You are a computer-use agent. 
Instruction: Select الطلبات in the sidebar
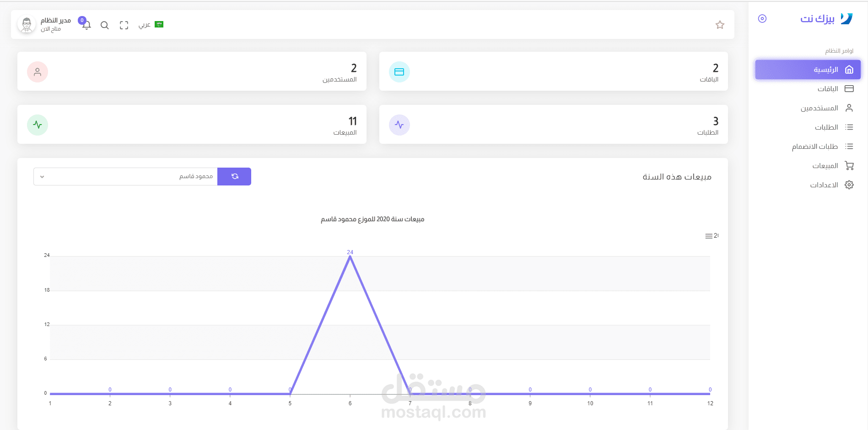click(826, 127)
